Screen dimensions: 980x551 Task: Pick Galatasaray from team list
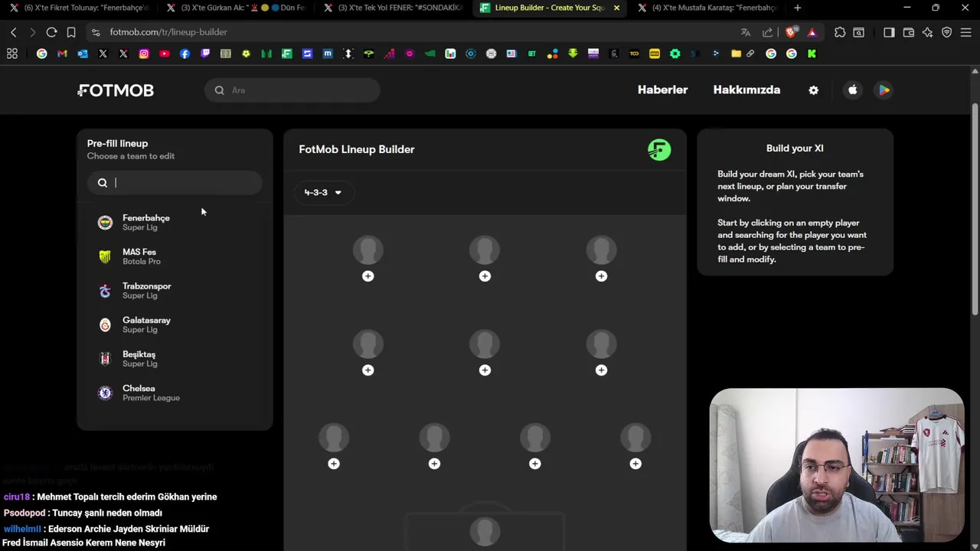point(175,325)
